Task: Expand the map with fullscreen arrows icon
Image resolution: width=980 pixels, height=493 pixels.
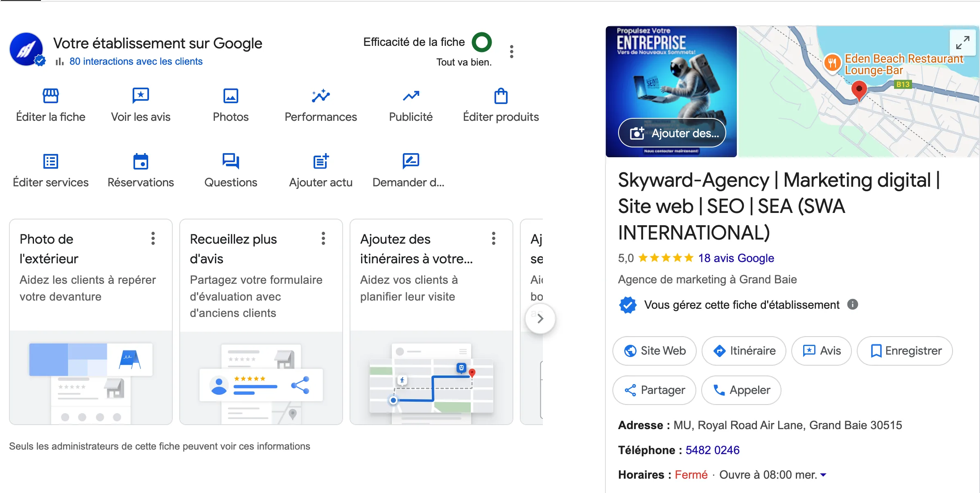Action: (x=962, y=43)
